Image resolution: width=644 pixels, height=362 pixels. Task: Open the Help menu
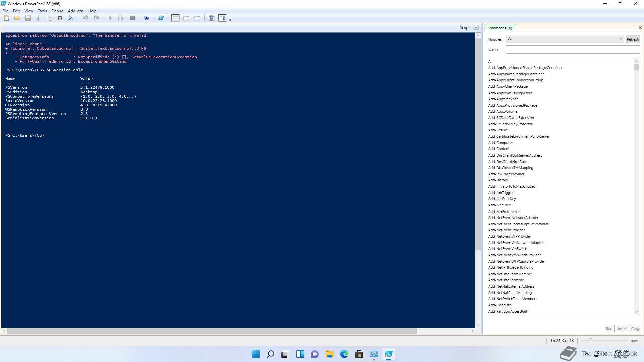[x=92, y=11]
